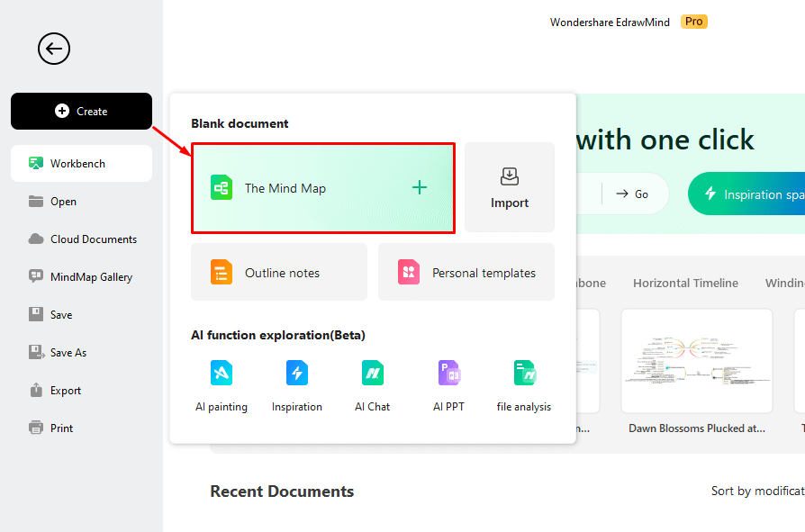The image size is (805, 532).
Task: Click the file analysis label
Action: point(524,407)
